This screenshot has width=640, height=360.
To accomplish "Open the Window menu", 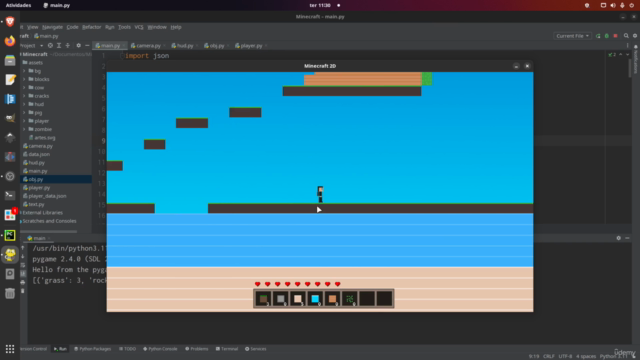I will coord(157,27).
